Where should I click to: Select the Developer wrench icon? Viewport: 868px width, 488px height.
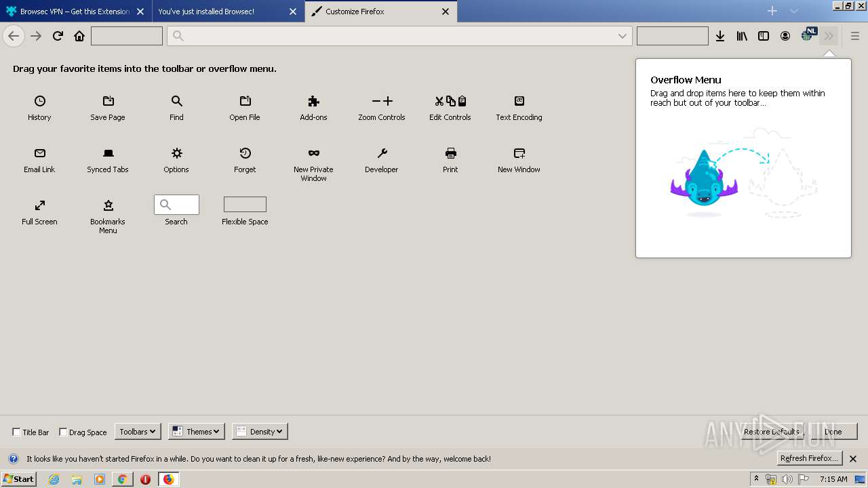[x=382, y=153]
